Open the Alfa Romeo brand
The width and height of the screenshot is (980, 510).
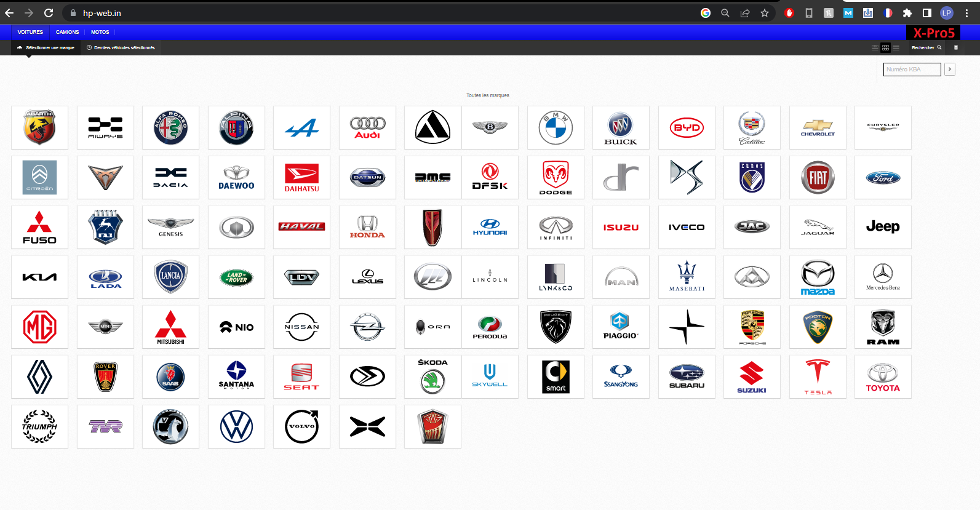(x=170, y=127)
